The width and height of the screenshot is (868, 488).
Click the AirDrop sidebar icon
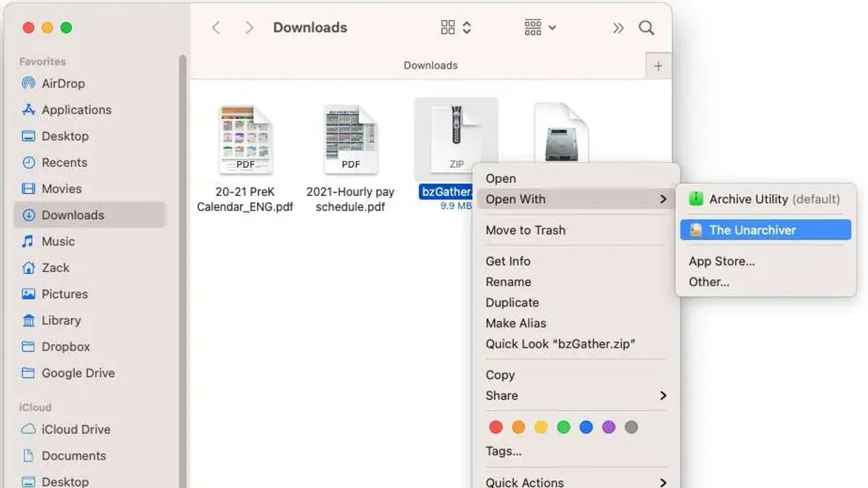(28, 83)
